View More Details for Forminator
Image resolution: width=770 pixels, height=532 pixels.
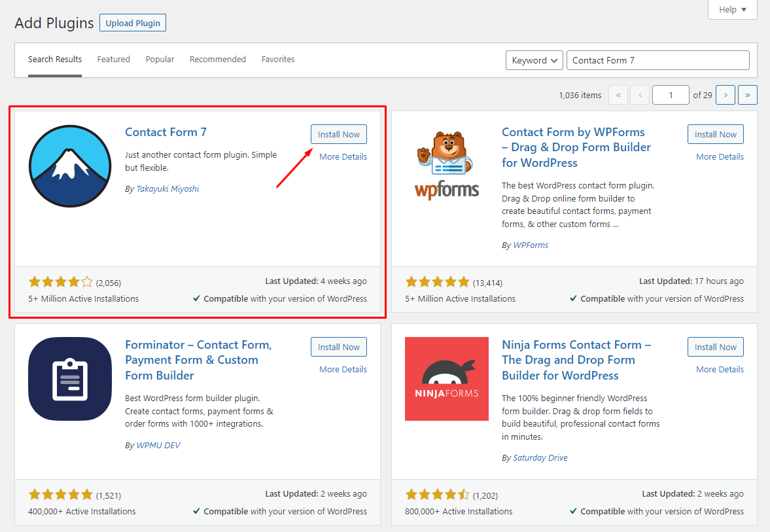[x=343, y=370]
